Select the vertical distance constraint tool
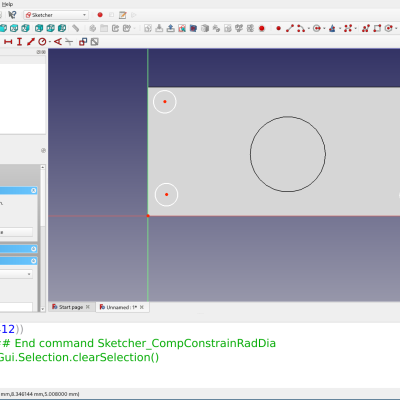This screenshot has height=400, width=400. (19, 42)
